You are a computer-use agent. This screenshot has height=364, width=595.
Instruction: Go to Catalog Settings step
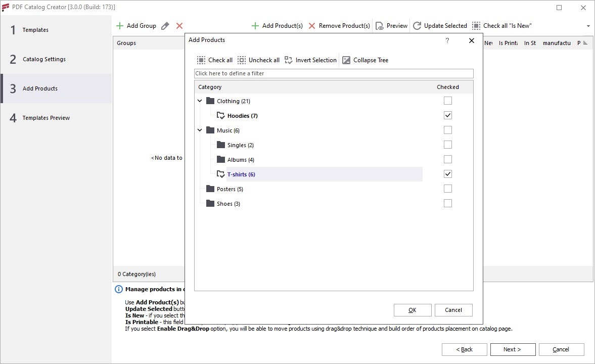[x=44, y=59]
